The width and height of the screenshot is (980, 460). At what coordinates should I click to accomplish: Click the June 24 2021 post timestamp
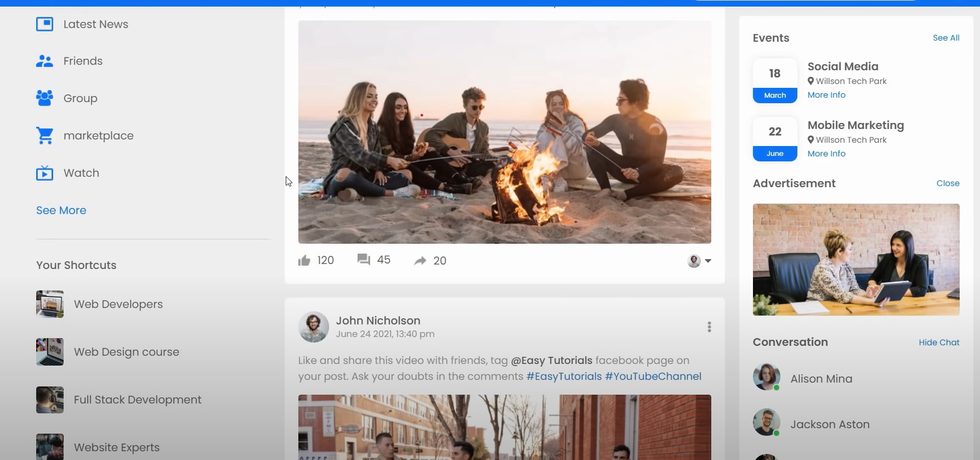point(385,334)
